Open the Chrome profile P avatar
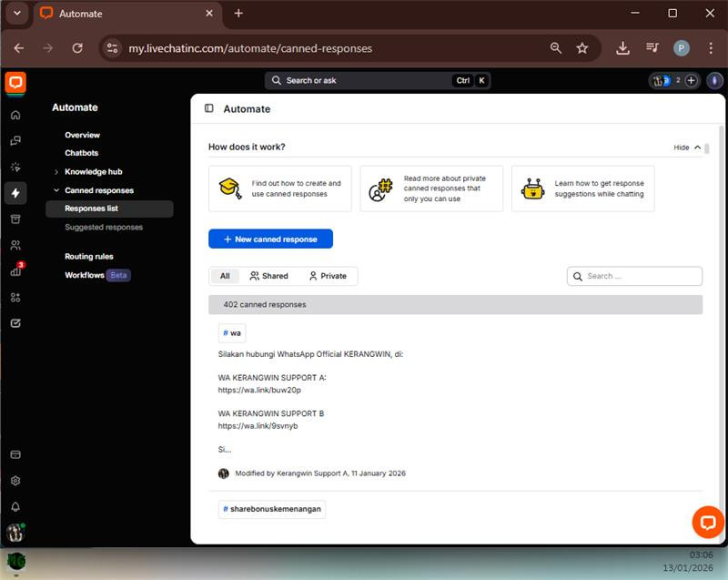Viewport: 728px width, 580px height. click(x=681, y=48)
